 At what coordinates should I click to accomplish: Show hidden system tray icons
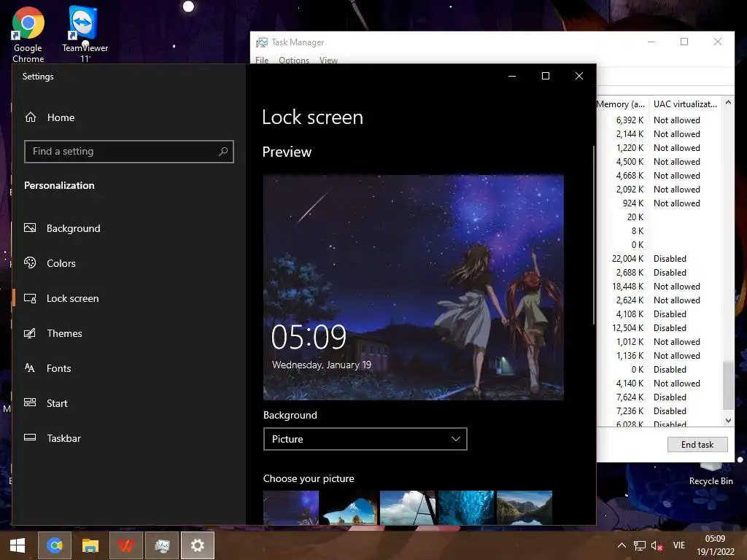point(622,545)
